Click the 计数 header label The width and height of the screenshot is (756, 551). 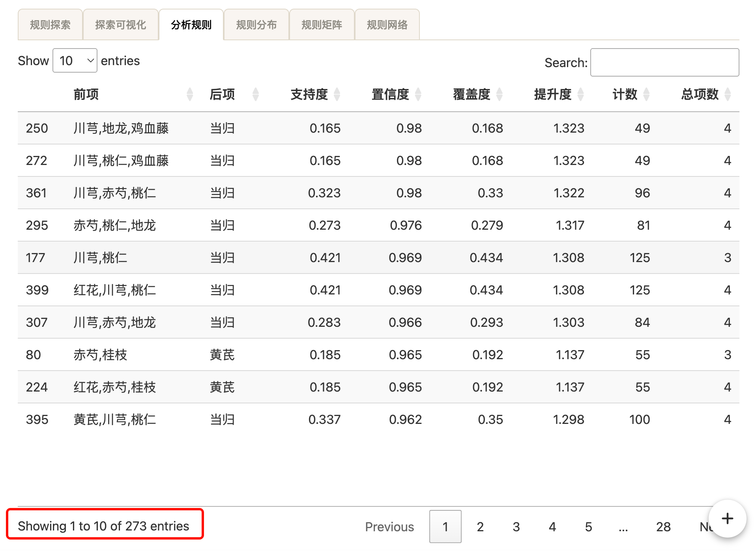[x=625, y=94]
